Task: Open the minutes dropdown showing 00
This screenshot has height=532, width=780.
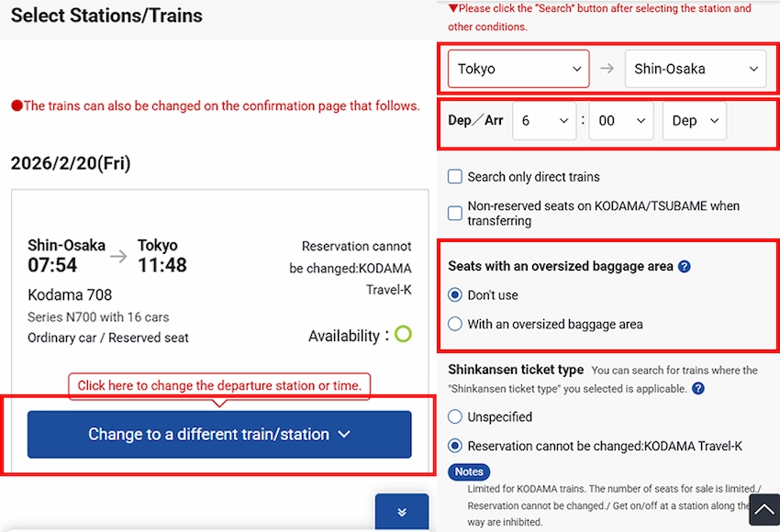Action: click(x=620, y=121)
